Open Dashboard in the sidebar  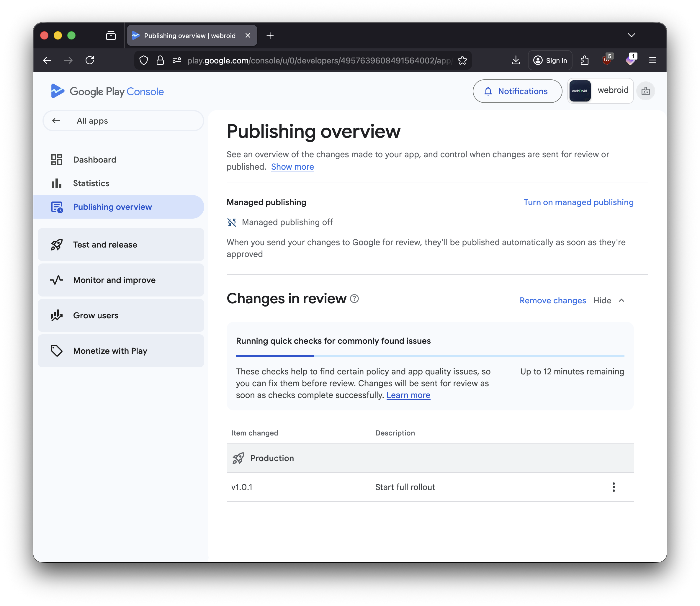click(119, 160)
